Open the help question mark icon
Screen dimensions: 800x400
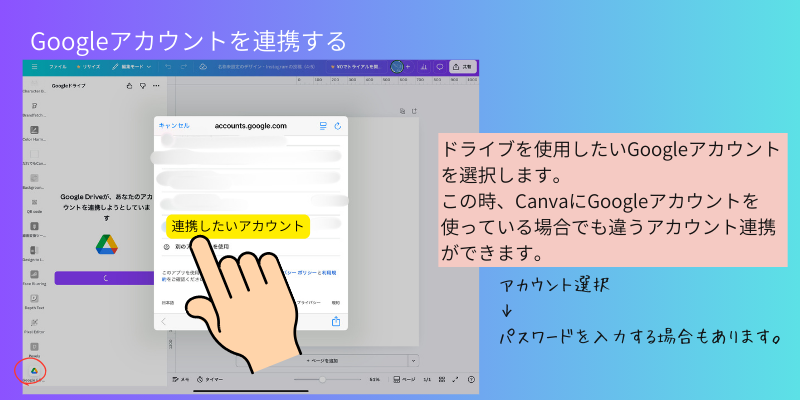[x=471, y=379]
